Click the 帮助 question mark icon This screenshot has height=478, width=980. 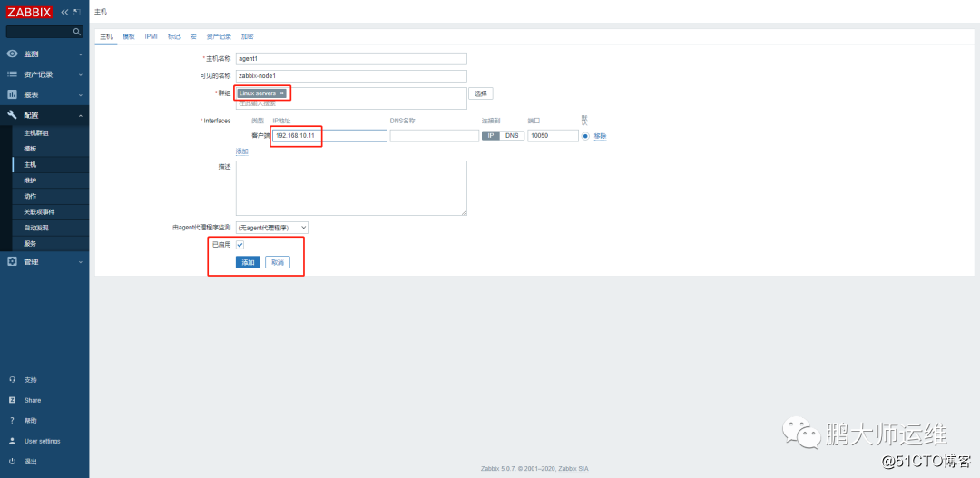coord(12,421)
